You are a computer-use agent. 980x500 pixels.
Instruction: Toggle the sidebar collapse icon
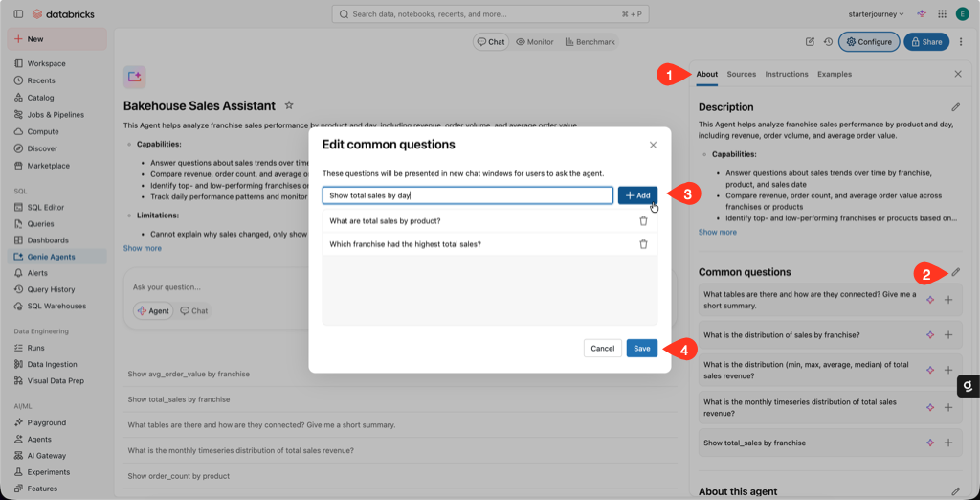click(x=18, y=13)
